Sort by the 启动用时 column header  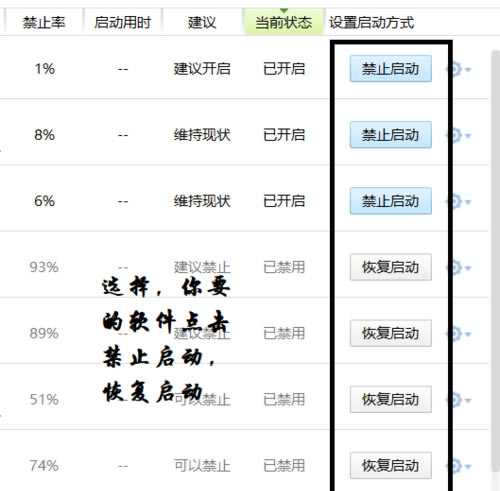coord(122,22)
